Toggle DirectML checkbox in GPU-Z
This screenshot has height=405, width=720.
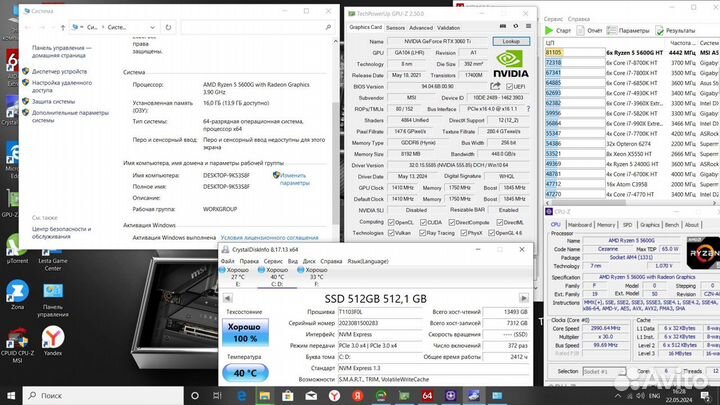coord(500,222)
